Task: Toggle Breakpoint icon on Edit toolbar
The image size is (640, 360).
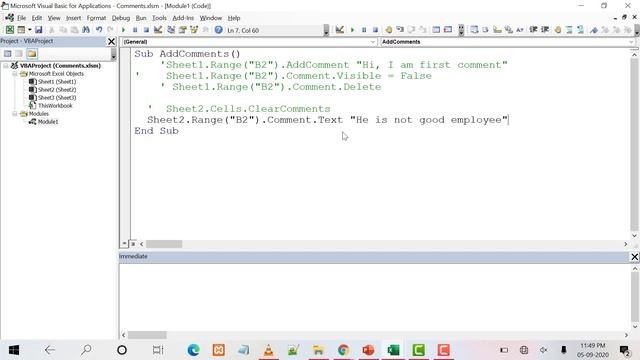Action: click(558, 29)
